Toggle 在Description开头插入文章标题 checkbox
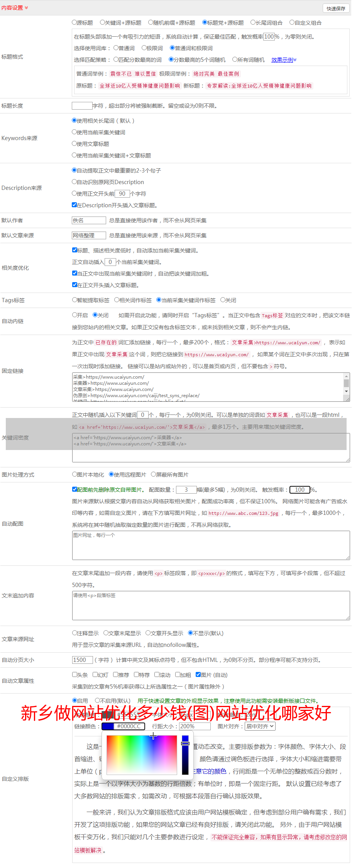The width and height of the screenshot is (352, 868). [74, 205]
